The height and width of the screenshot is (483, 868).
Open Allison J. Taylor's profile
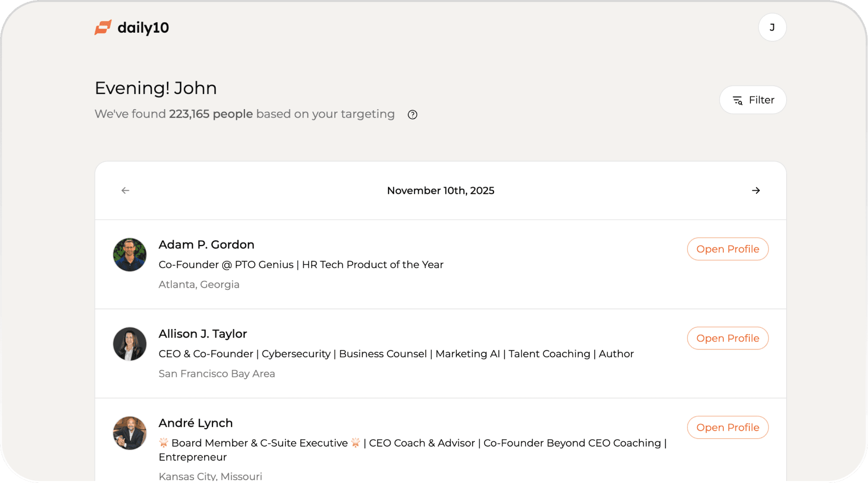[x=727, y=338]
